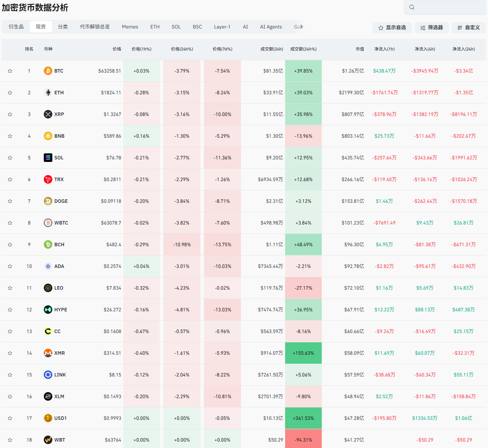Click the green +361.53% volume cell for USD1

point(303,418)
